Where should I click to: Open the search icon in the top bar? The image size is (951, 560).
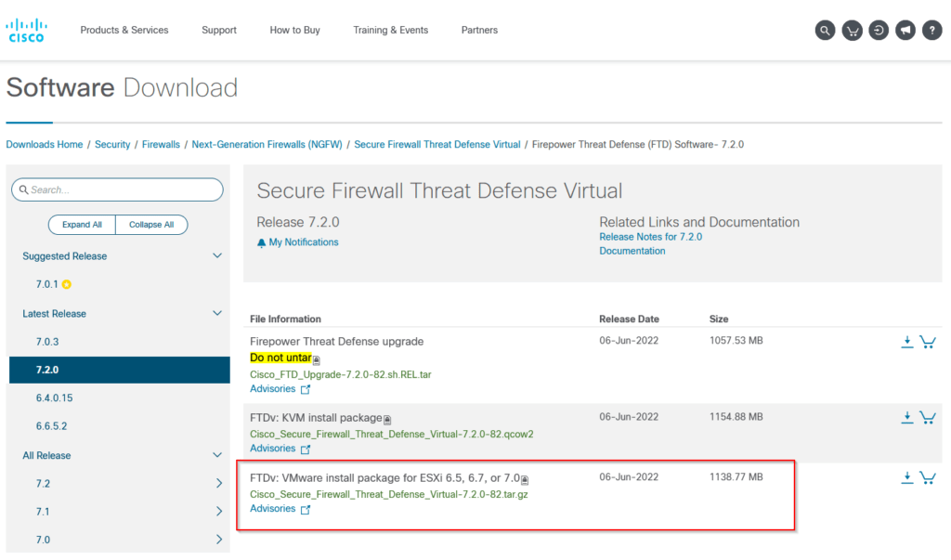[x=825, y=30]
